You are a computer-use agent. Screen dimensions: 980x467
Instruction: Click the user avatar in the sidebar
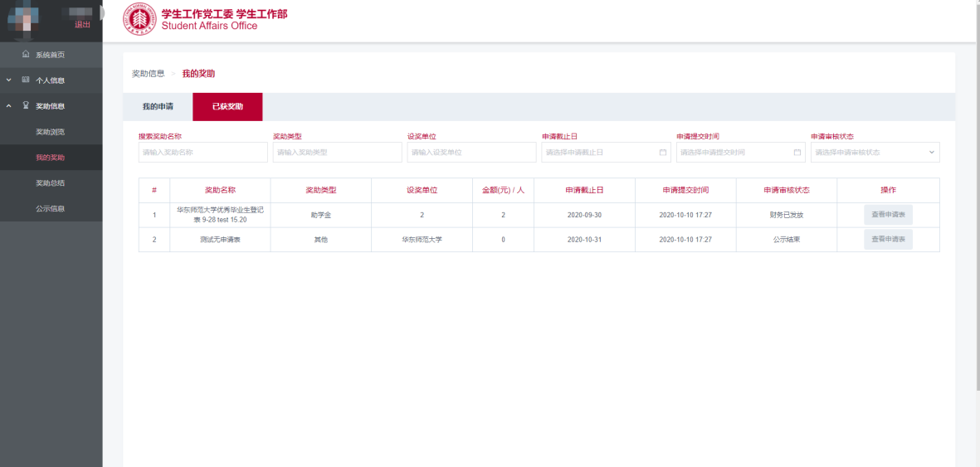[x=25, y=18]
